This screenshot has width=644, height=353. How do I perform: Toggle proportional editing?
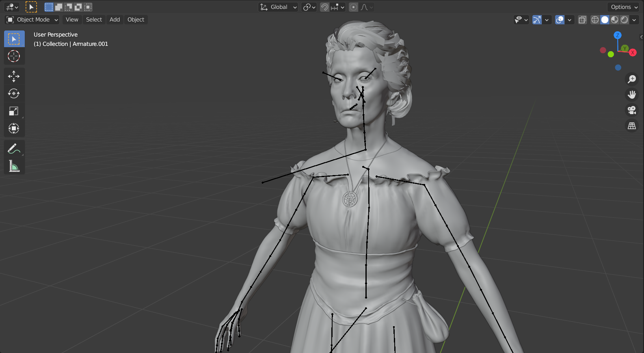tap(354, 7)
